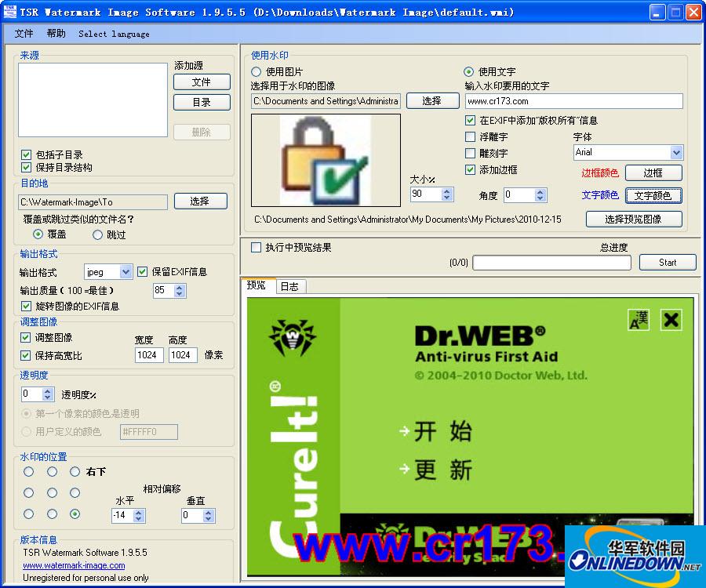
Task: Click the 目录 add source button
Action: tap(202, 102)
